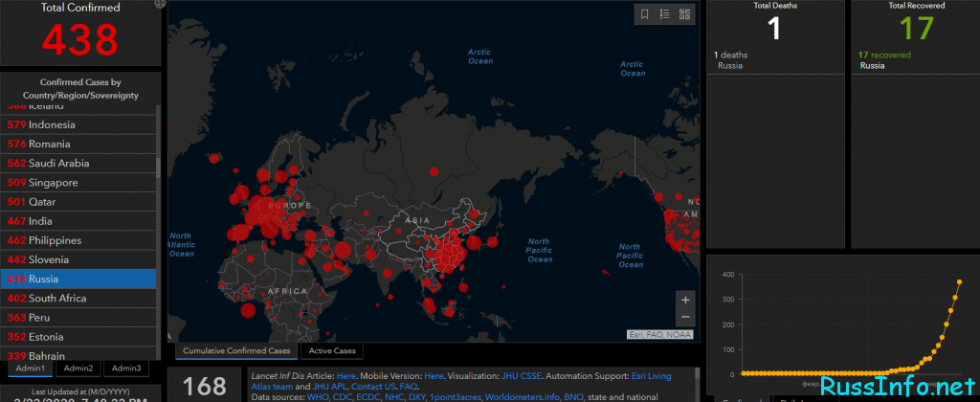Zoom in the map with plus button
The height and width of the screenshot is (402, 980).
[x=685, y=301]
